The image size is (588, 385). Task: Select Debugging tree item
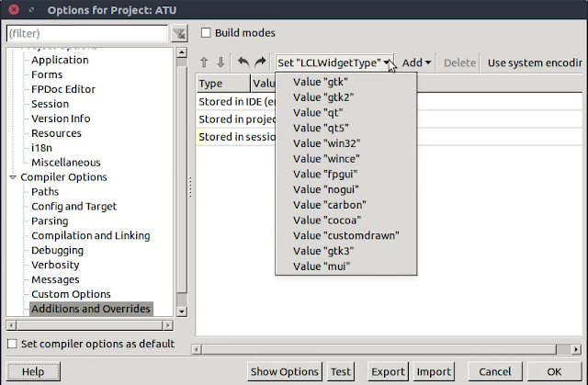57,250
